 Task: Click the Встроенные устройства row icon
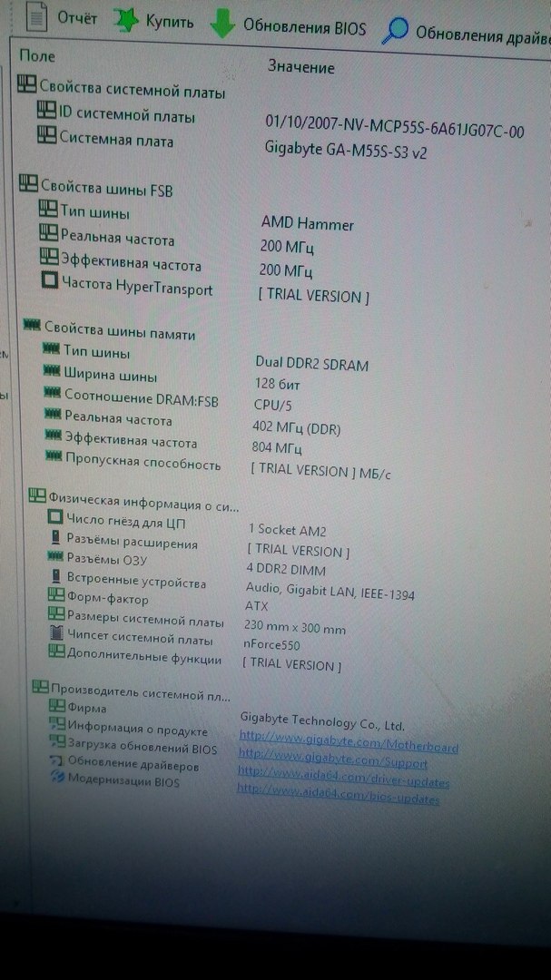57,575
